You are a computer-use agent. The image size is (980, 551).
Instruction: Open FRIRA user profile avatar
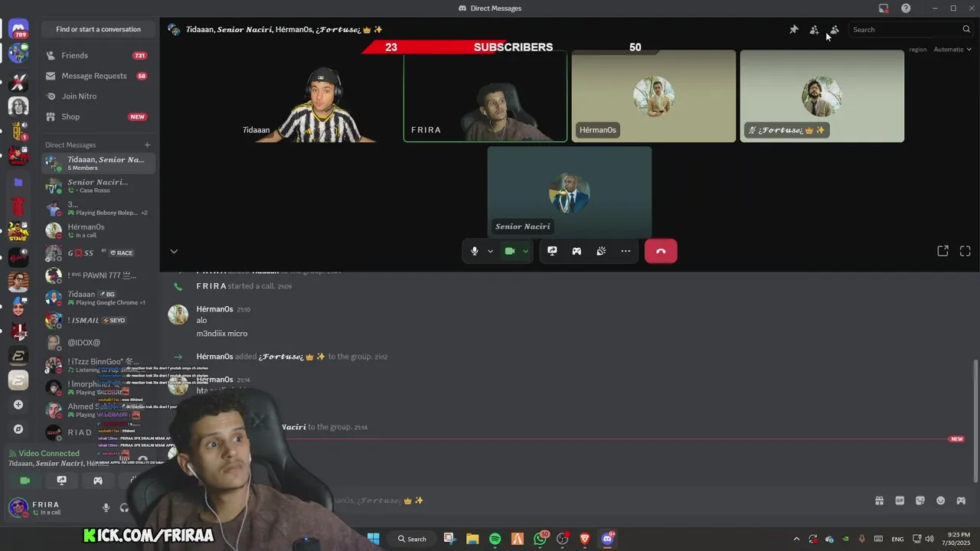18,507
